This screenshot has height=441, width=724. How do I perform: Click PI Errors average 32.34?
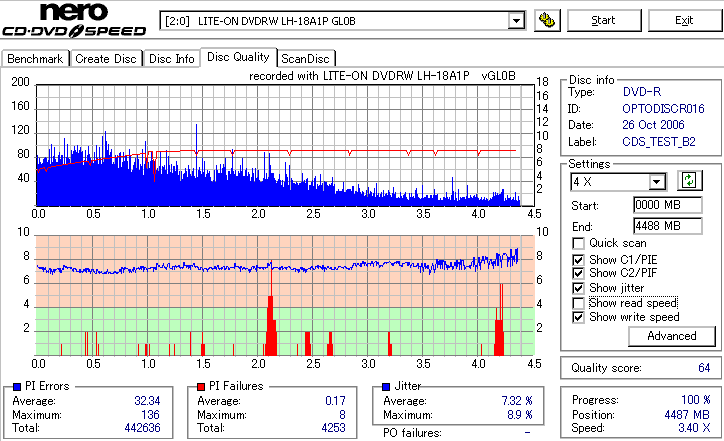pyautogui.click(x=147, y=401)
